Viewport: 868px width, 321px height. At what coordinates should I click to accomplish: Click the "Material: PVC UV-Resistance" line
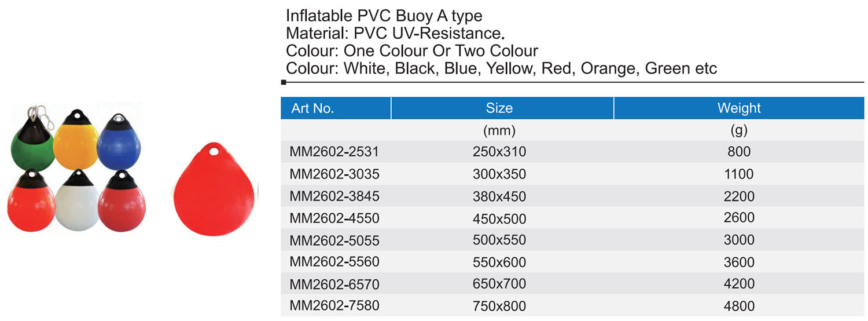coord(393,33)
